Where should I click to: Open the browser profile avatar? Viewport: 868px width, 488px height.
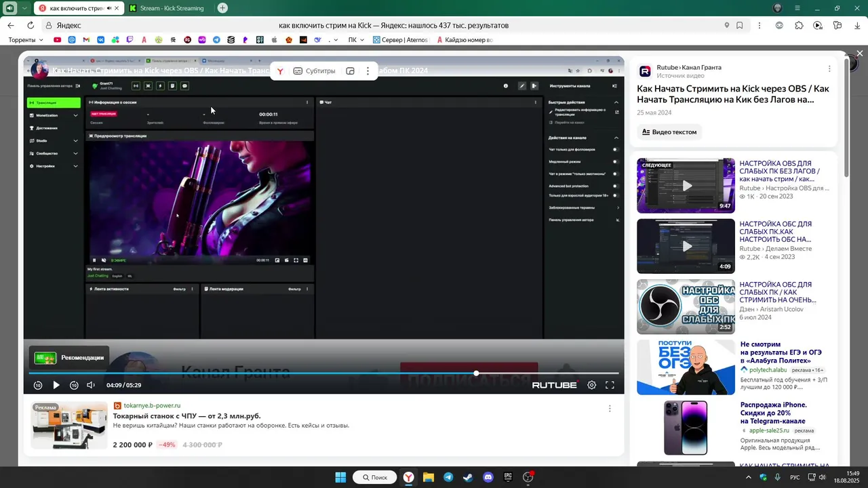point(777,8)
